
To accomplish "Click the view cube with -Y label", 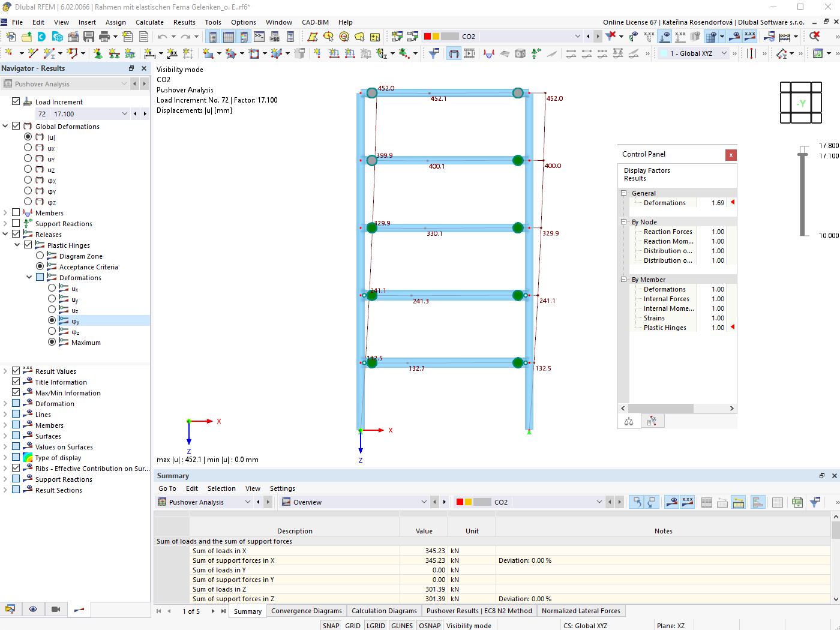I will click(x=800, y=103).
